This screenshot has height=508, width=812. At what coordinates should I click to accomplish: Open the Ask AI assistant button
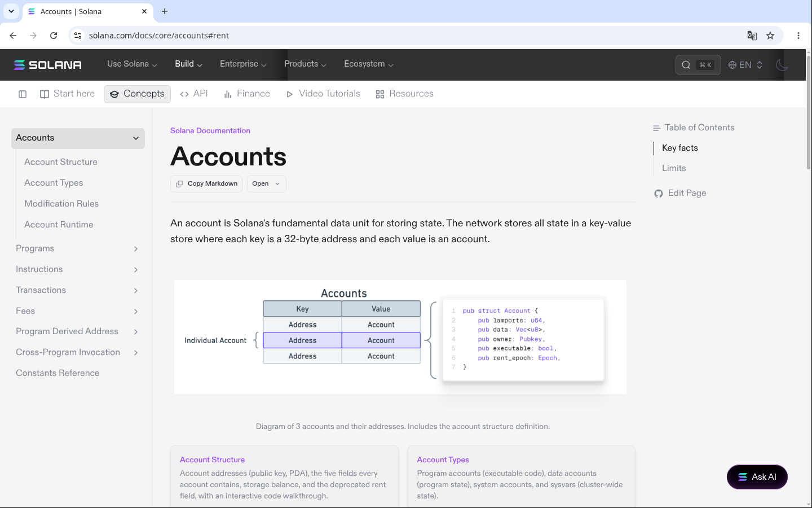(757, 477)
